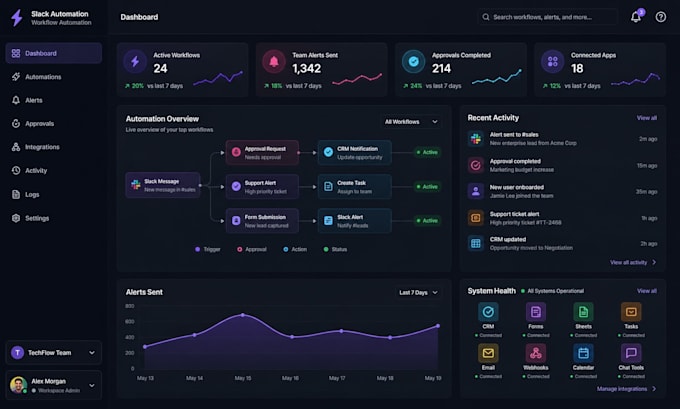
Task: Click the Support ticket alert activity icon
Action: 476,218
